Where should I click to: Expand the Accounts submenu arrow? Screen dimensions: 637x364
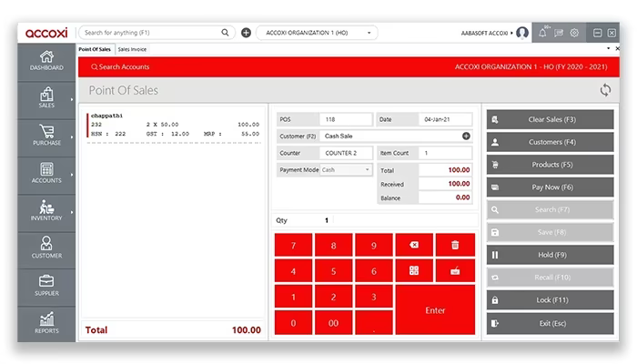pyautogui.click(x=72, y=175)
